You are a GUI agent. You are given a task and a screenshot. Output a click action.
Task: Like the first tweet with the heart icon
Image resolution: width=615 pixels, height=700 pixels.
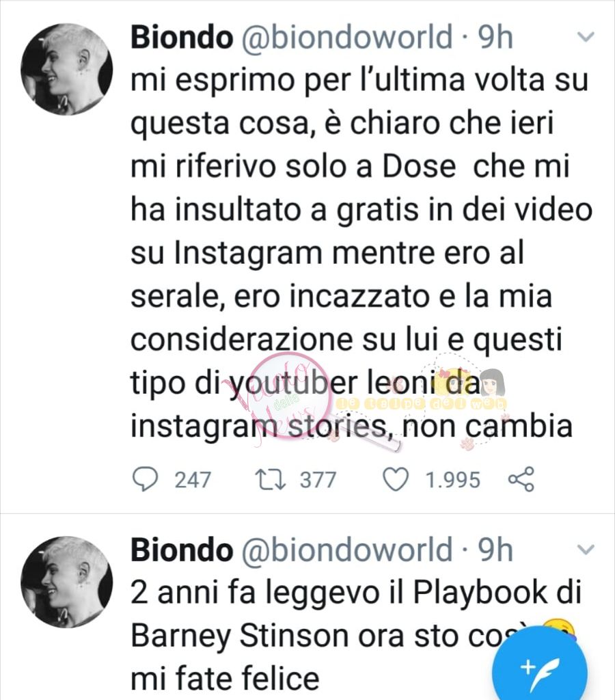396,481
